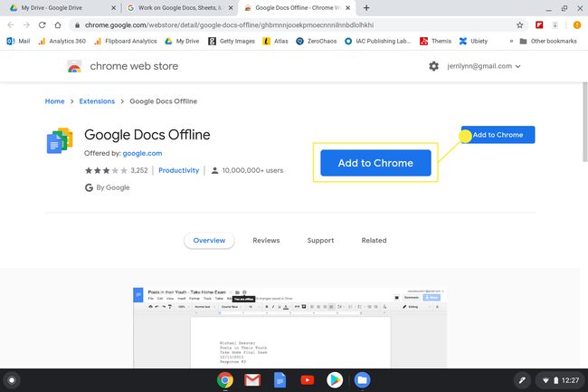Click the 3,252 ratings count
The width and height of the screenshot is (588, 392).
pyautogui.click(x=139, y=170)
